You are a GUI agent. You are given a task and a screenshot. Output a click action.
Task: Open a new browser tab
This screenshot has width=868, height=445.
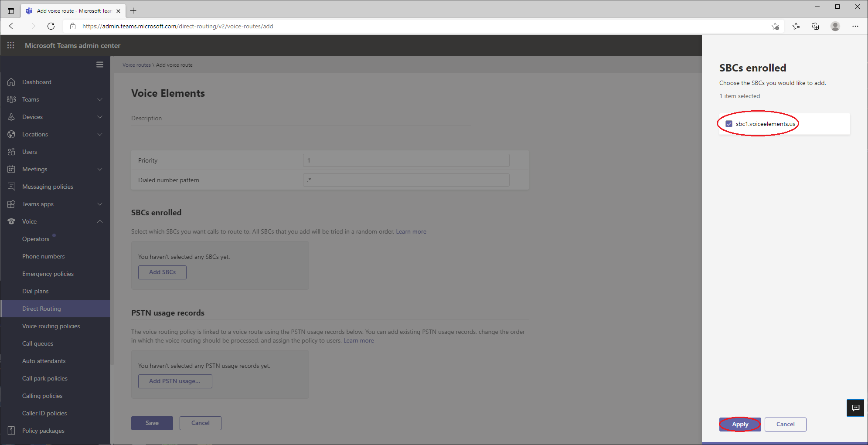(x=133, y=10)
